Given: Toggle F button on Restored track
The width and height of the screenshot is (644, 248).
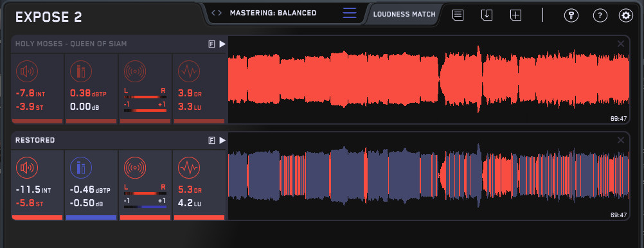Looking at the screenshot, I should coord(212,141).
